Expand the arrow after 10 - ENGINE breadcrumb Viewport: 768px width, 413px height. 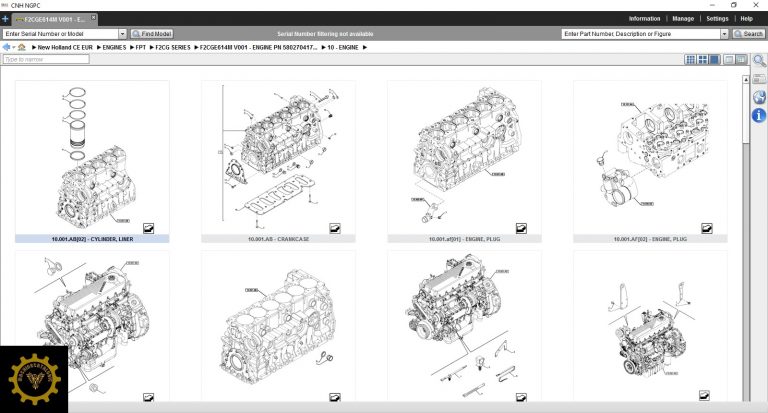pyautogui.click(x=365, y=48)
